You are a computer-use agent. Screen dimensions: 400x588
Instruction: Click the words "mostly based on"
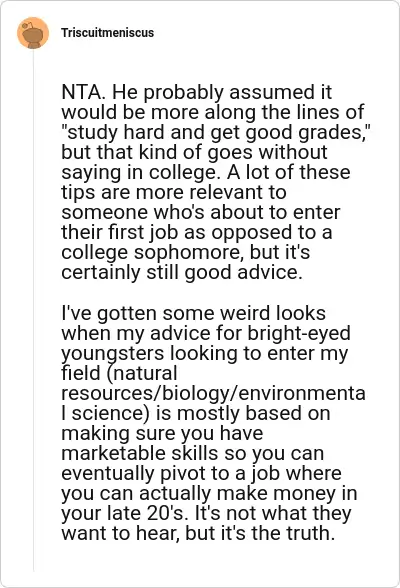253,414
